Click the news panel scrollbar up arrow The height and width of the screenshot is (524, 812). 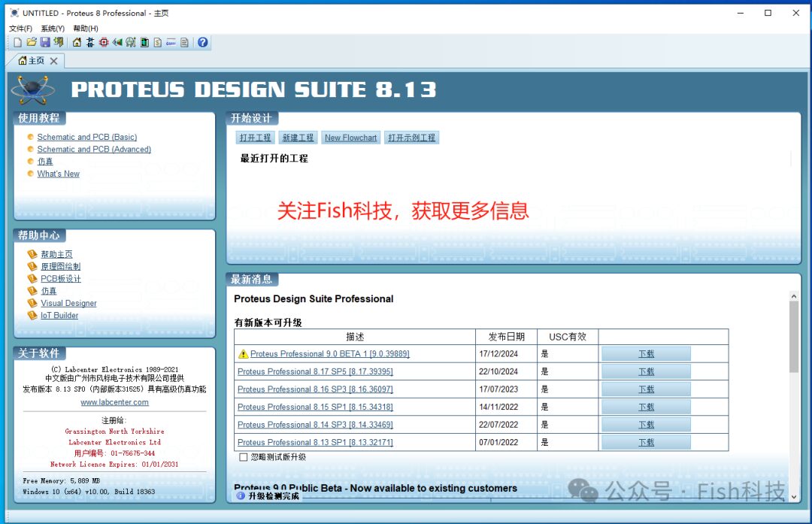[x=794, y=296]
